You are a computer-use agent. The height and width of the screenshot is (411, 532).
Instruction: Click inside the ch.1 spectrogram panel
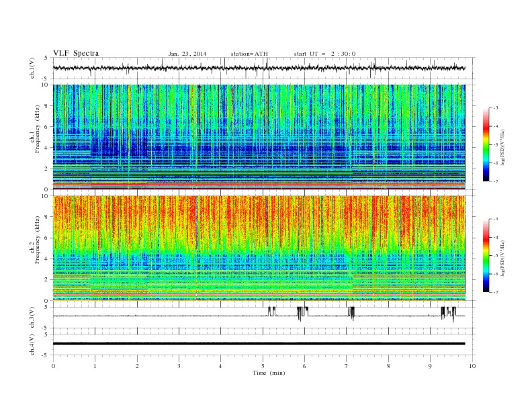pos(259,137)
